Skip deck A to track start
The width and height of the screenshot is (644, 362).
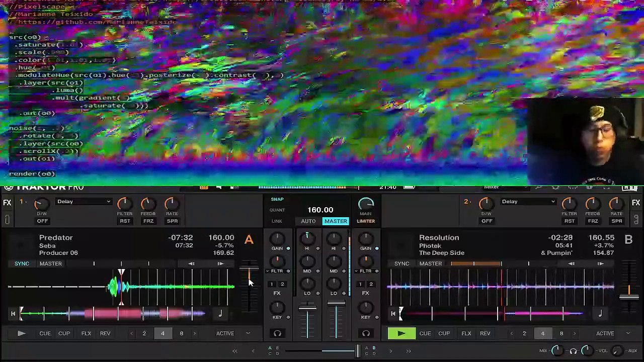click(x=13, y=314)
